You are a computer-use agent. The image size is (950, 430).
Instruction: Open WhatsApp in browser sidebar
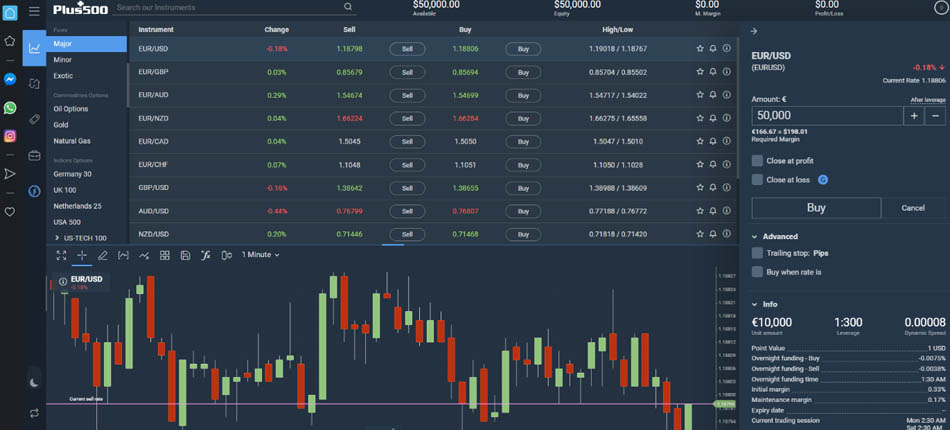(x=10, y=108)
